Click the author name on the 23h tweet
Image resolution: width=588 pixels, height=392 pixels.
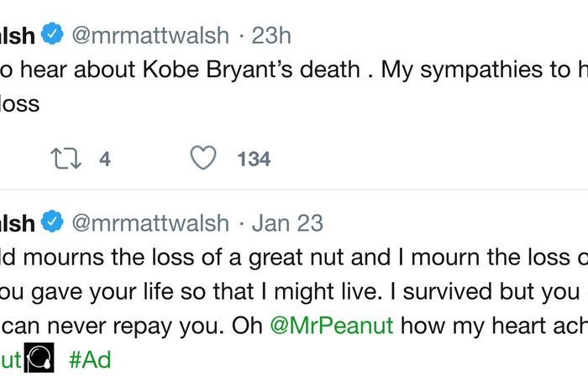click(x=18, y=34)
